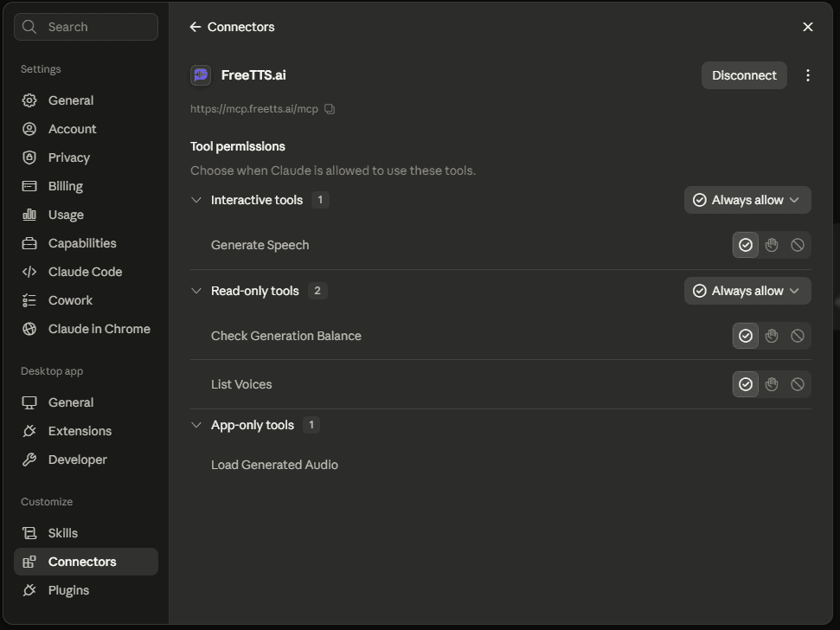Click in the Search input field
Image resolution: width=840 pixels, height=630 pixels.
86,27
